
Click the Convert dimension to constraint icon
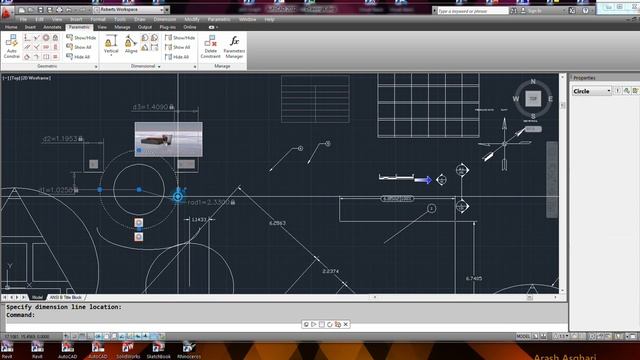coord(154,48)
